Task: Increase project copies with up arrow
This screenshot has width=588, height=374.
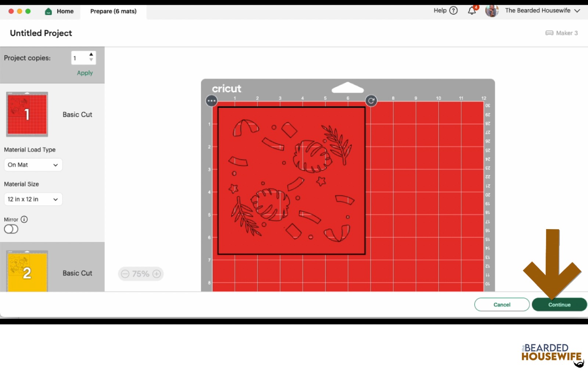Action: [x=91, y=54]
